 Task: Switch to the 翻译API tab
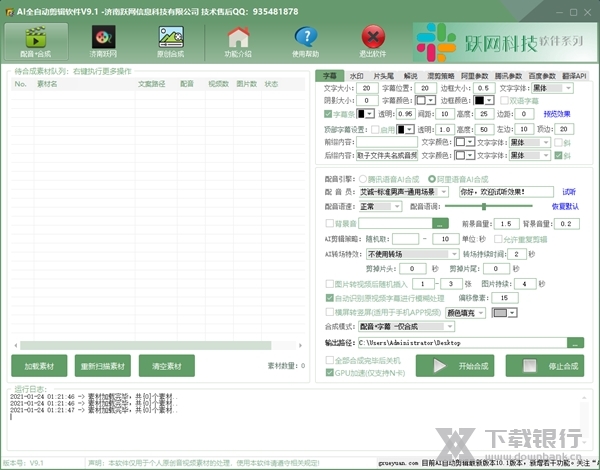pos(574,76)
